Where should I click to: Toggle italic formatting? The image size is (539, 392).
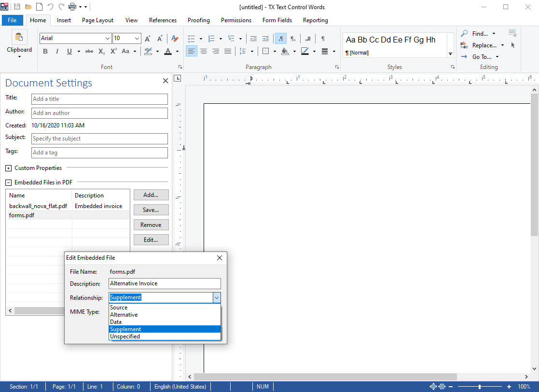click(x=57, y=51)
